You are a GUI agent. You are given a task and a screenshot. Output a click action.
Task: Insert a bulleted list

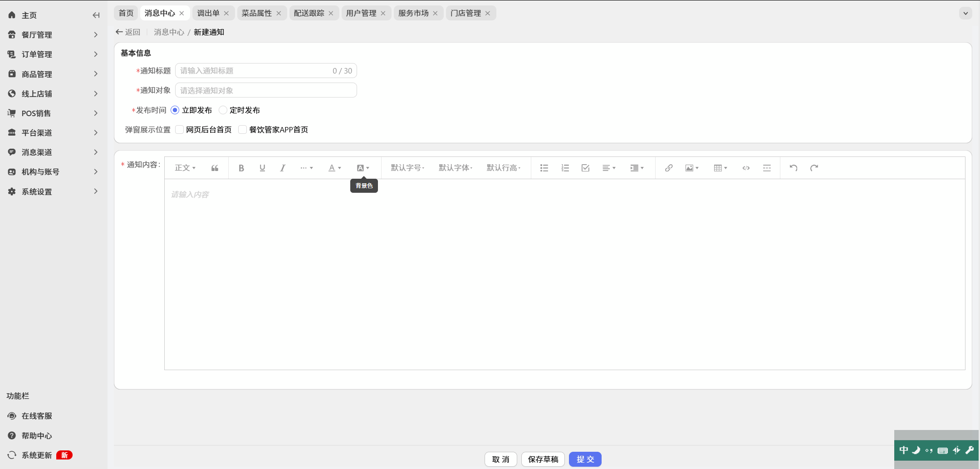pyautogui.click(x=544, y=168)
